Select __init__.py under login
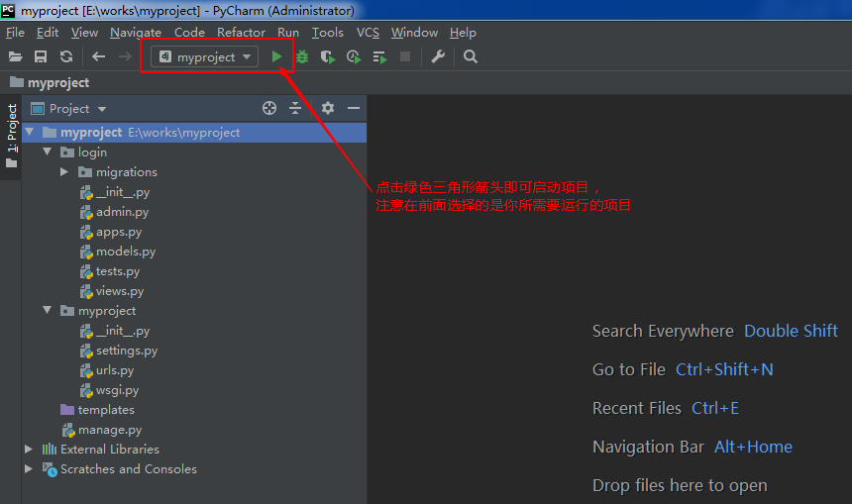Screen dimensions: 852x504 click(115, 192)
